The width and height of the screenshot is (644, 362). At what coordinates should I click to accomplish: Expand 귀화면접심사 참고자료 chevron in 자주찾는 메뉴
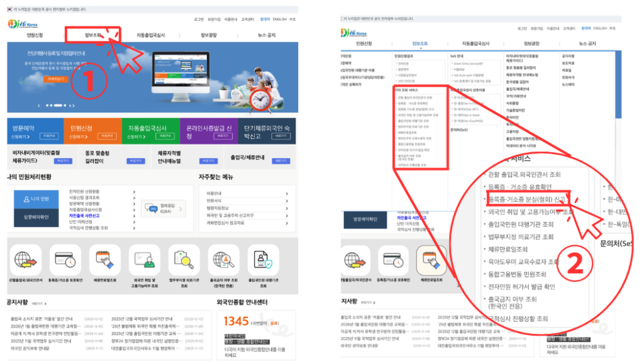(x=286, y=222)
